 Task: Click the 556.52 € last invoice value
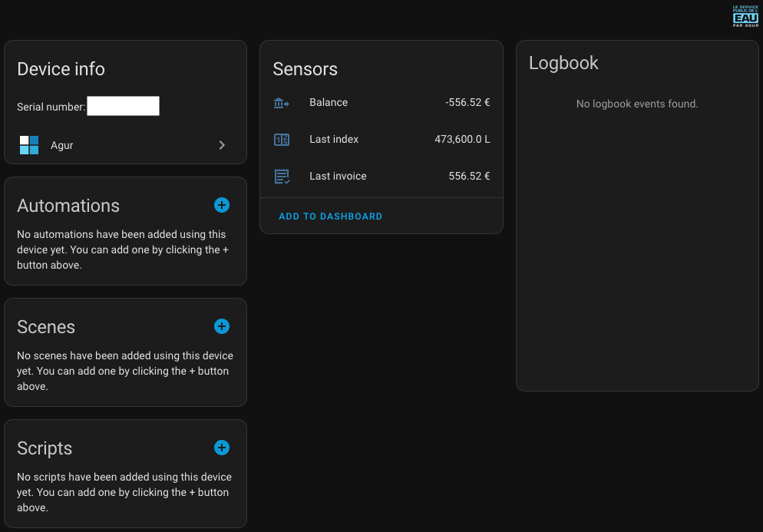(469, 177)
